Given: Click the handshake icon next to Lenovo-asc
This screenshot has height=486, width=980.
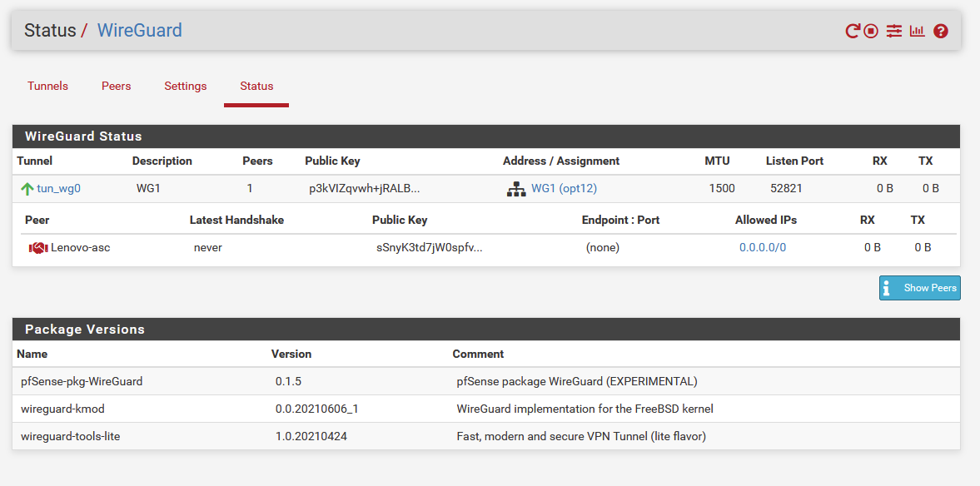Looking at the screenshot, I should click(38, 248).
